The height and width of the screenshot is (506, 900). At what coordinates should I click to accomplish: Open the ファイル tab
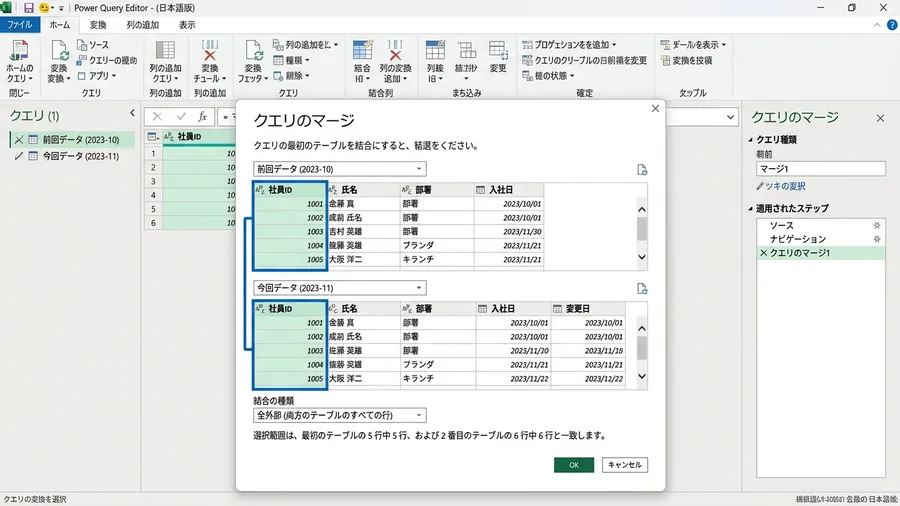coord(20,25)
